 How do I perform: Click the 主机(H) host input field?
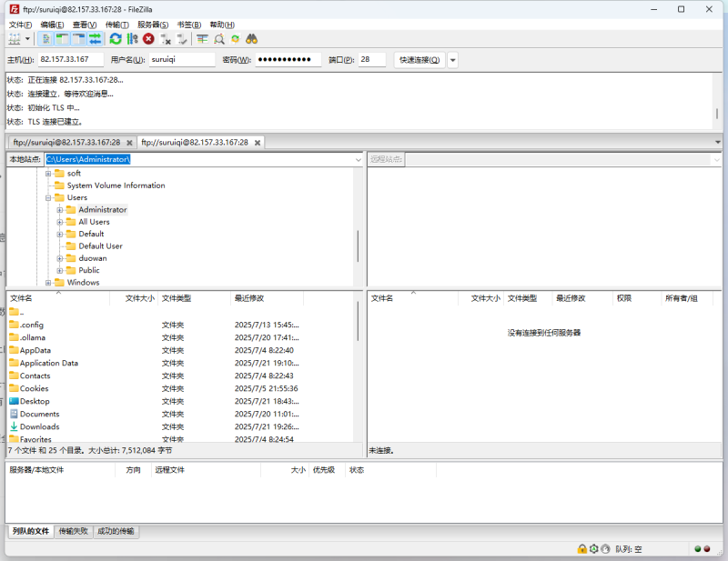pos(70,60)
